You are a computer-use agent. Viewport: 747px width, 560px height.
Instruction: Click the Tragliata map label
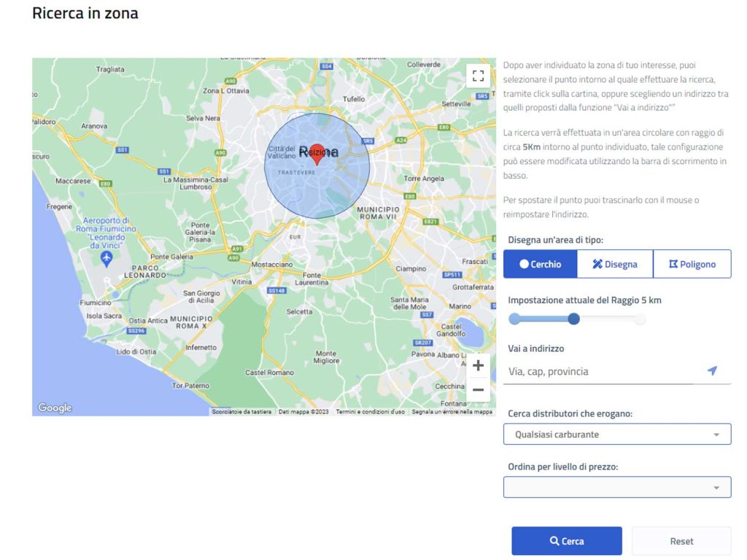[x=110, y=69]
